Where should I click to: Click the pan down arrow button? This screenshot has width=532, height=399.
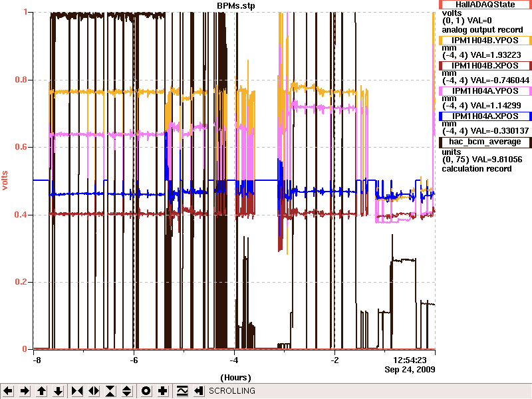coord(59,391)
